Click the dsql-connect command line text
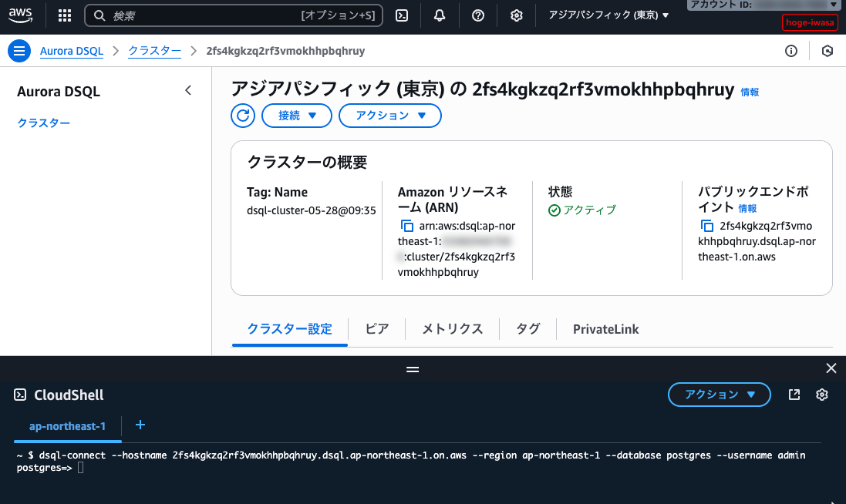 pos(423,455)
